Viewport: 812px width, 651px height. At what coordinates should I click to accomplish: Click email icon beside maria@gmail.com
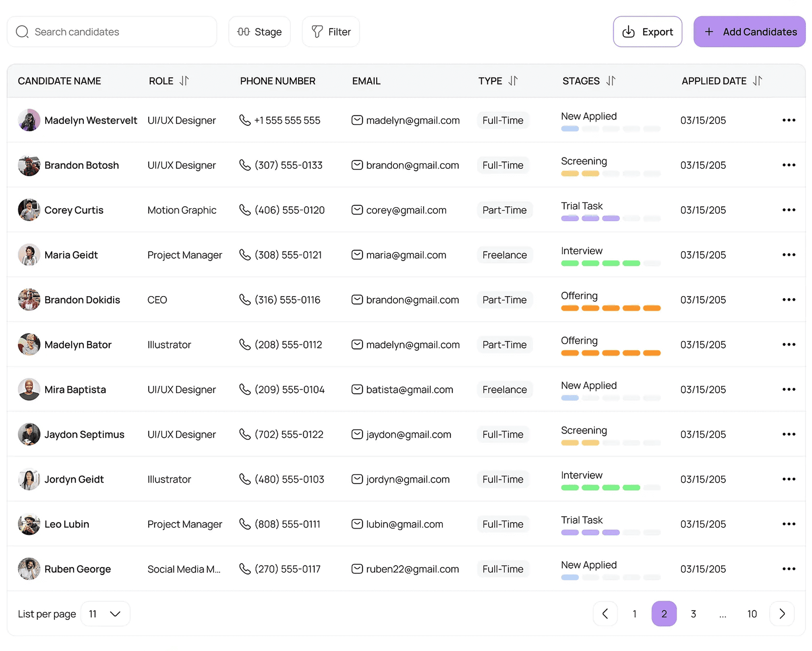click(357, 255)
